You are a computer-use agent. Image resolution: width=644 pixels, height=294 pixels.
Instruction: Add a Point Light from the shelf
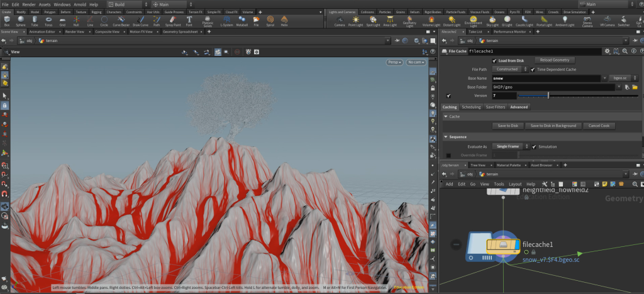point(355,21)
